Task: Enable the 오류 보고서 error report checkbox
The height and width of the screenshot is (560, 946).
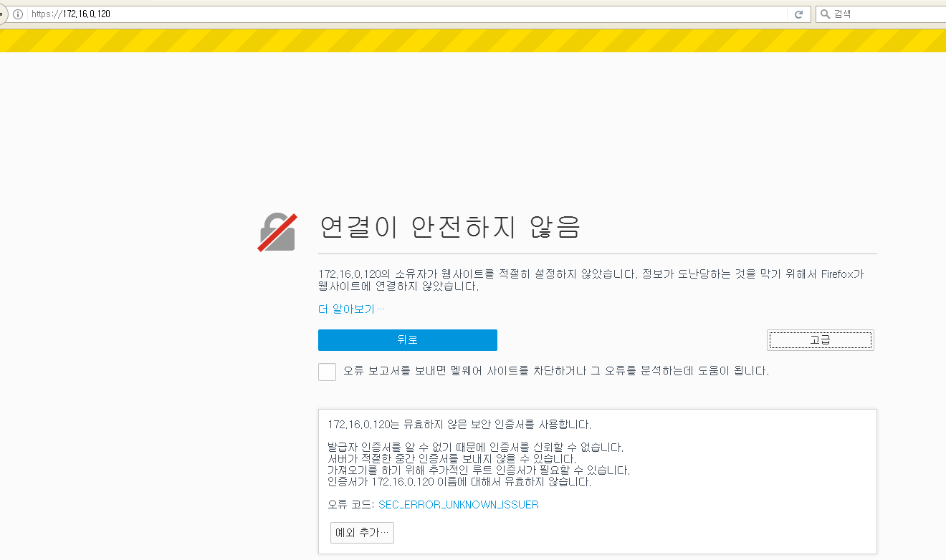Action: coord(327,372)
